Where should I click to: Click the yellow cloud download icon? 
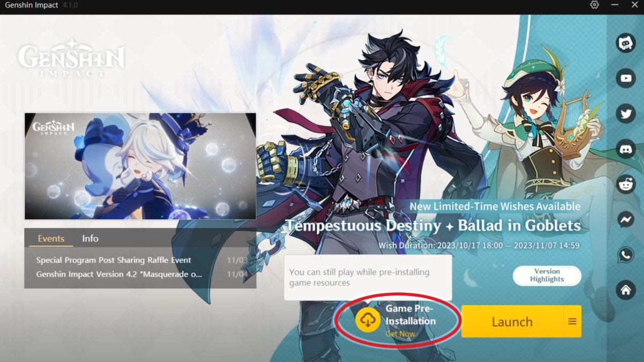click(x=368, y=321)
